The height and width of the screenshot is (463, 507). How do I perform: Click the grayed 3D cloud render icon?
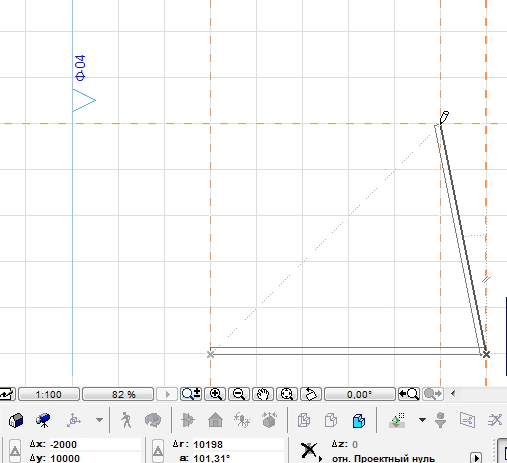click(x=153, y=420)
